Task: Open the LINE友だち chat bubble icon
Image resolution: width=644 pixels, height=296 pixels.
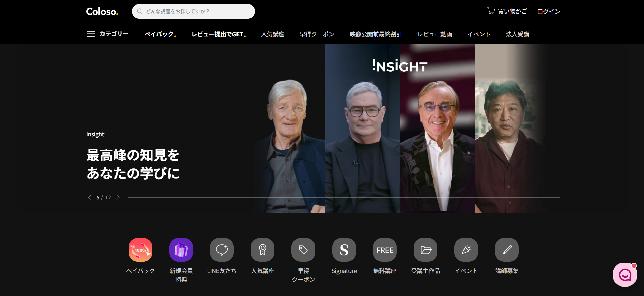Action: (x=222, y=250)
